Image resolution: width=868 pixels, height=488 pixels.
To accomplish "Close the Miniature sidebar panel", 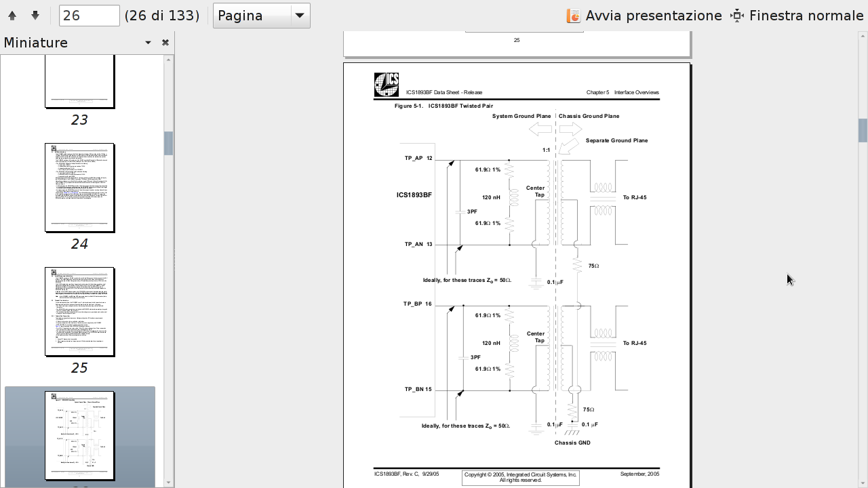I will pos(165,43).
